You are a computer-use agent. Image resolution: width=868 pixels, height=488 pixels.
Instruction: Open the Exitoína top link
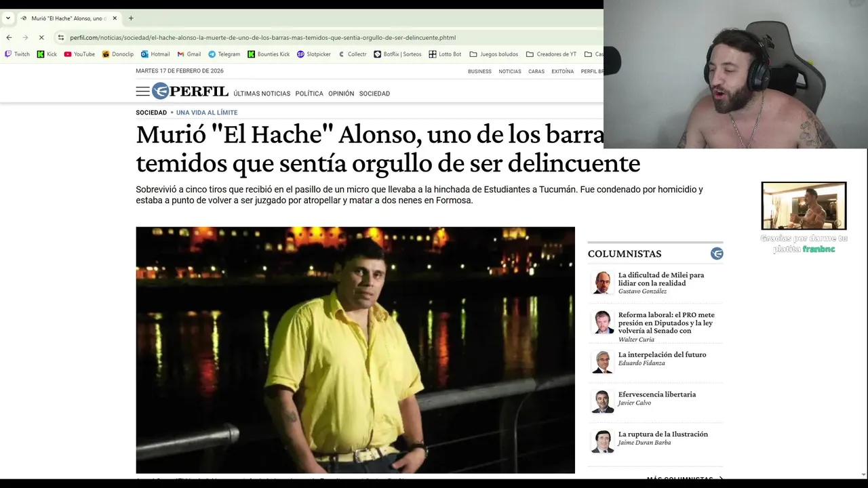562,71
